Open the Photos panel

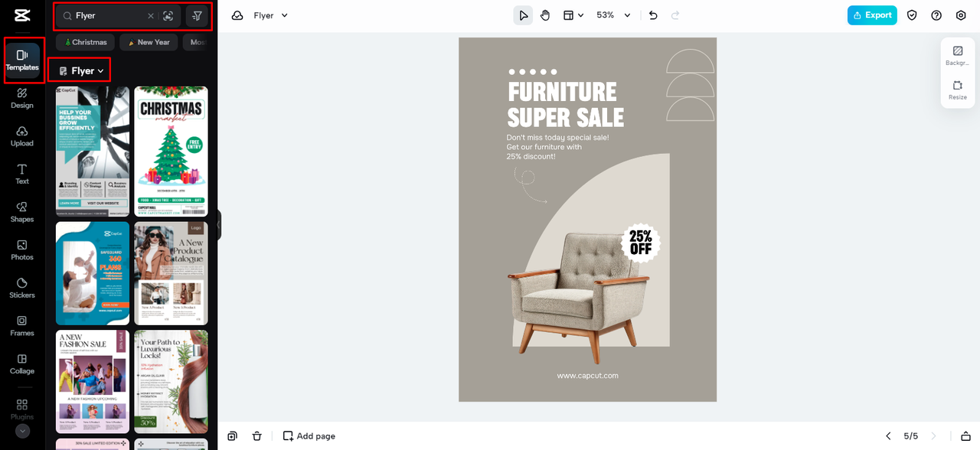(22, 250)
